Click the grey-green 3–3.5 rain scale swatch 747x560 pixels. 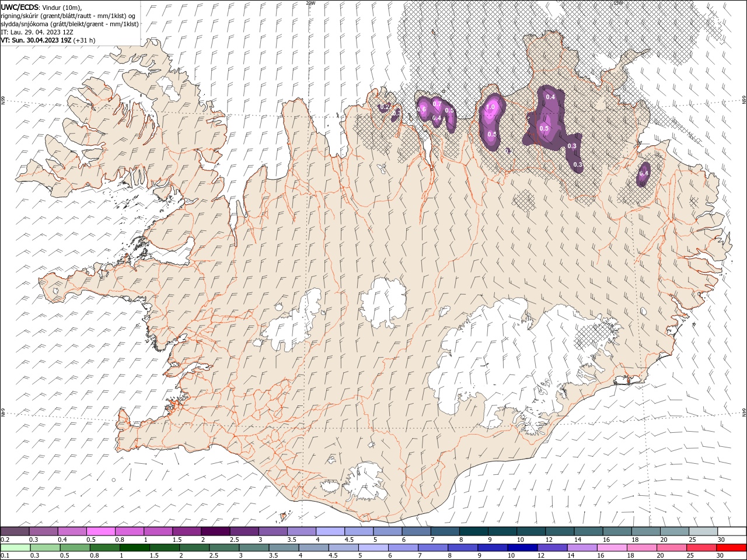point(254,547)
